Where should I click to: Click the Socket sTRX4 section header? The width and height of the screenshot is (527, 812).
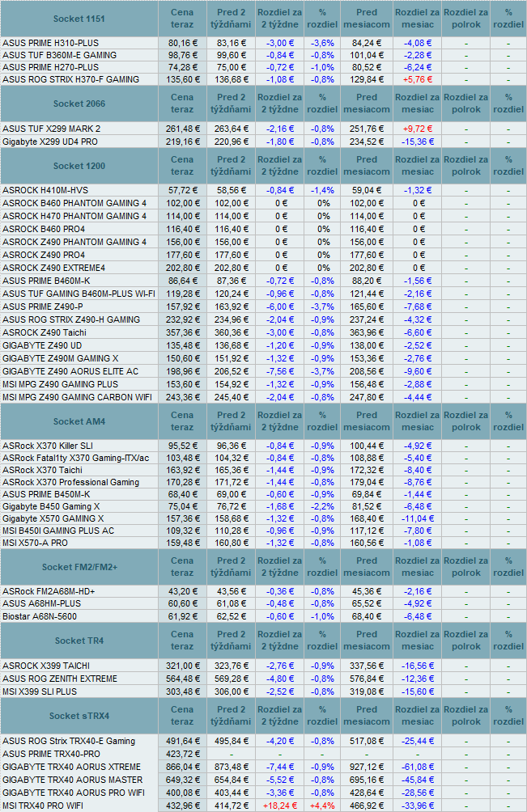point(79,717)
